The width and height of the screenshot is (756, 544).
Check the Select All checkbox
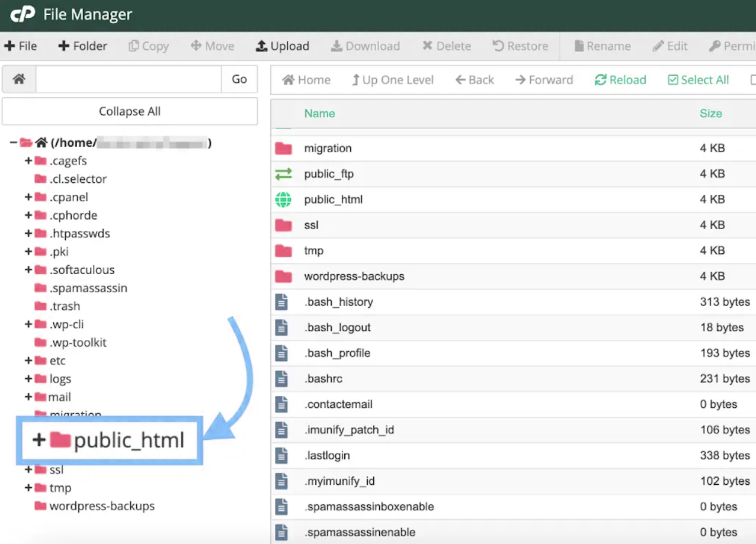(x=673, y=80)
